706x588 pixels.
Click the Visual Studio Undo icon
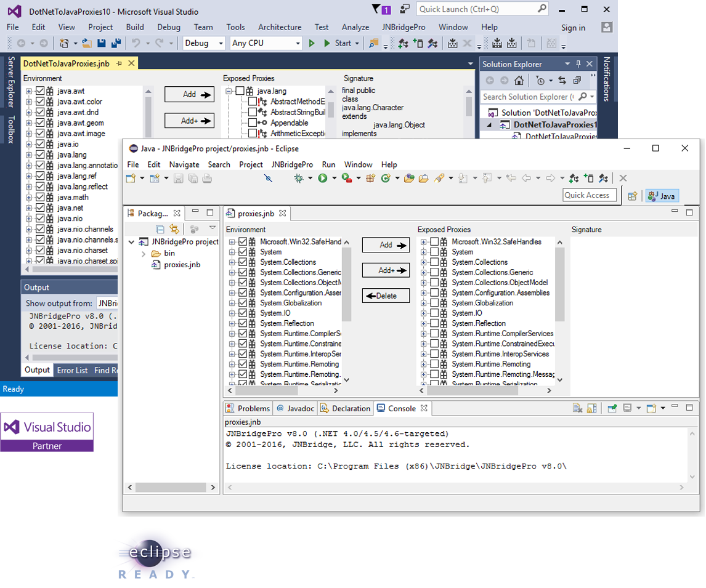coord(136,43)
